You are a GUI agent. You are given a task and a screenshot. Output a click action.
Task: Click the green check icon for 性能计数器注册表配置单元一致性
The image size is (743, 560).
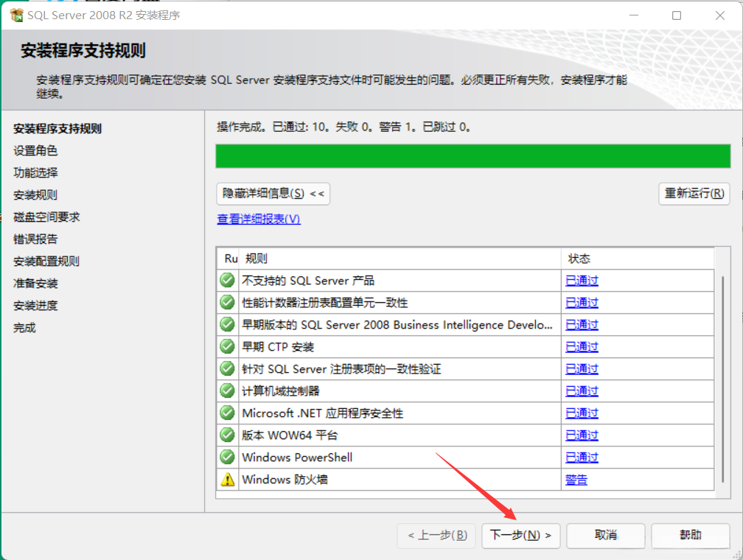point(228,302)
